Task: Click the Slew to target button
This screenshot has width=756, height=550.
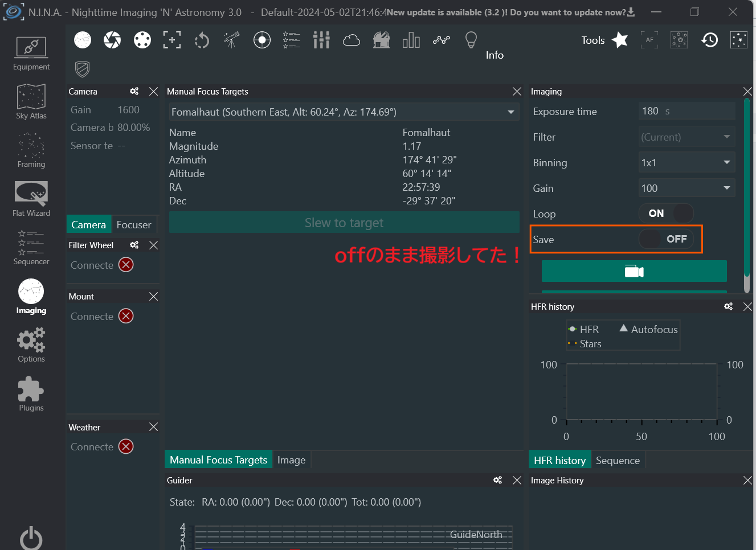Action: 344,223
